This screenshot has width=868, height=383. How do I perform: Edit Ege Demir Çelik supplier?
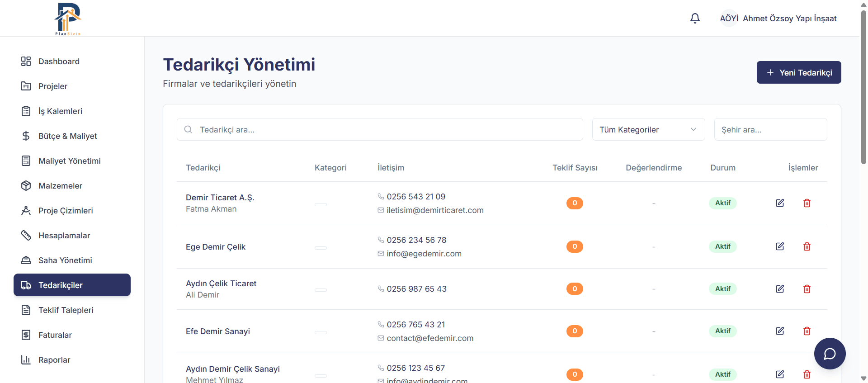(780, 246)
